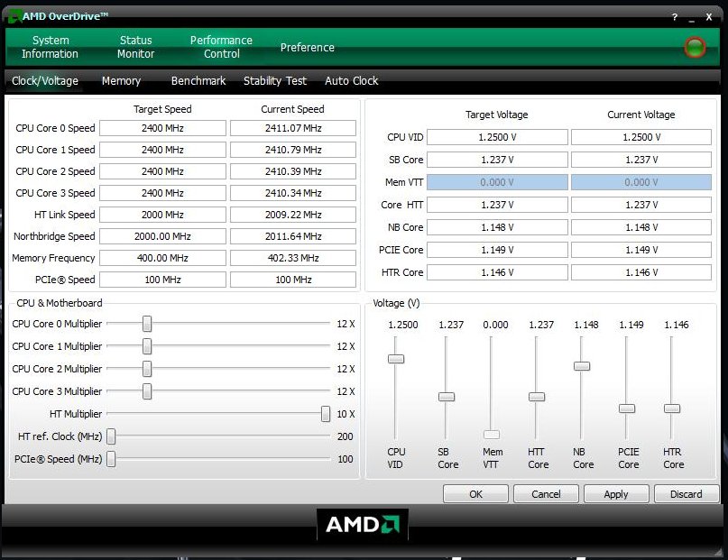Image resolution: width=728 pixels, height=560 pixels.
Task: Click the OK button
Action: click(x=476, y=494)
